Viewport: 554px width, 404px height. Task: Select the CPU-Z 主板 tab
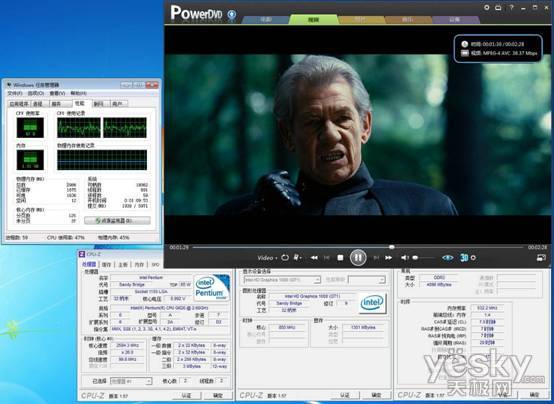123,264
